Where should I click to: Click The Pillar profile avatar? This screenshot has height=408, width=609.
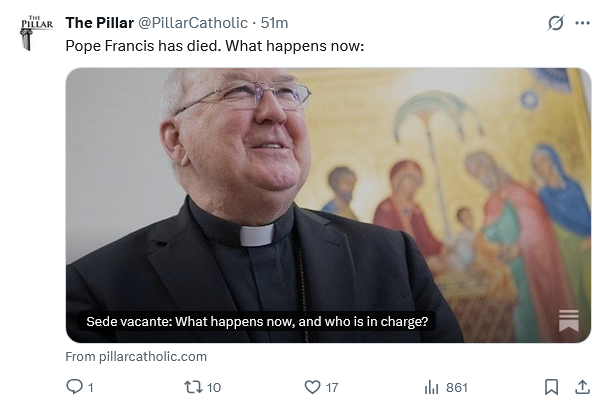click(x=38, y=32)
